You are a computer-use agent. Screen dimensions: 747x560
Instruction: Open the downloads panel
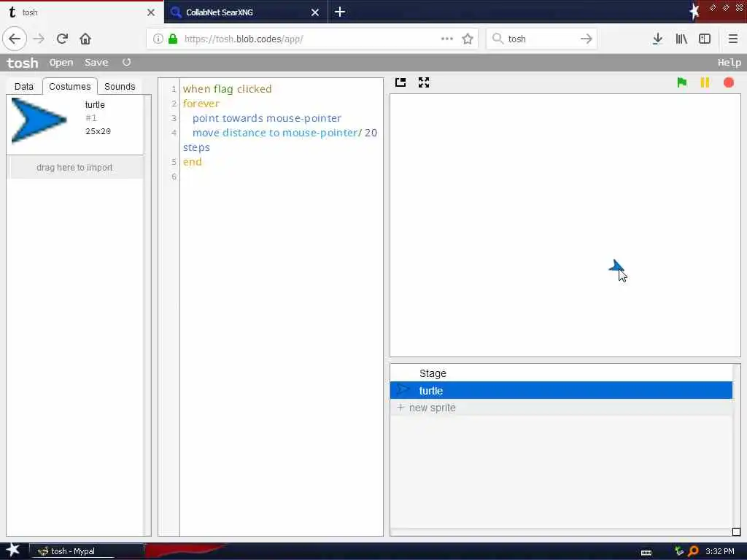point(657,39)
